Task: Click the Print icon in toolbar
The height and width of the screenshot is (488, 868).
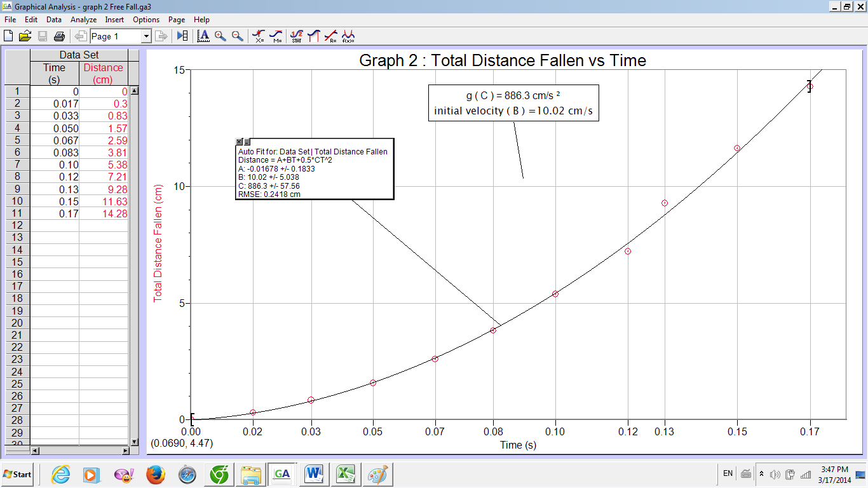Action: coord(58,36)
